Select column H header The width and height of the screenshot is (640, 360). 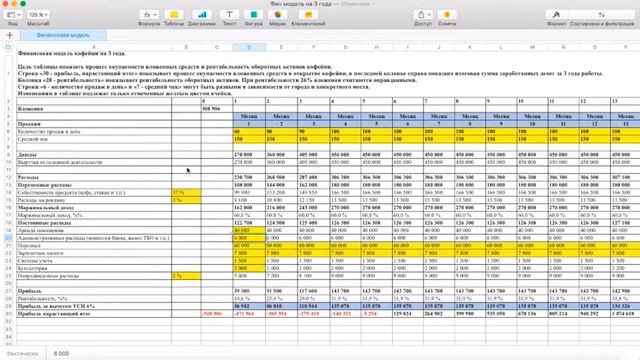click(376, 47)
